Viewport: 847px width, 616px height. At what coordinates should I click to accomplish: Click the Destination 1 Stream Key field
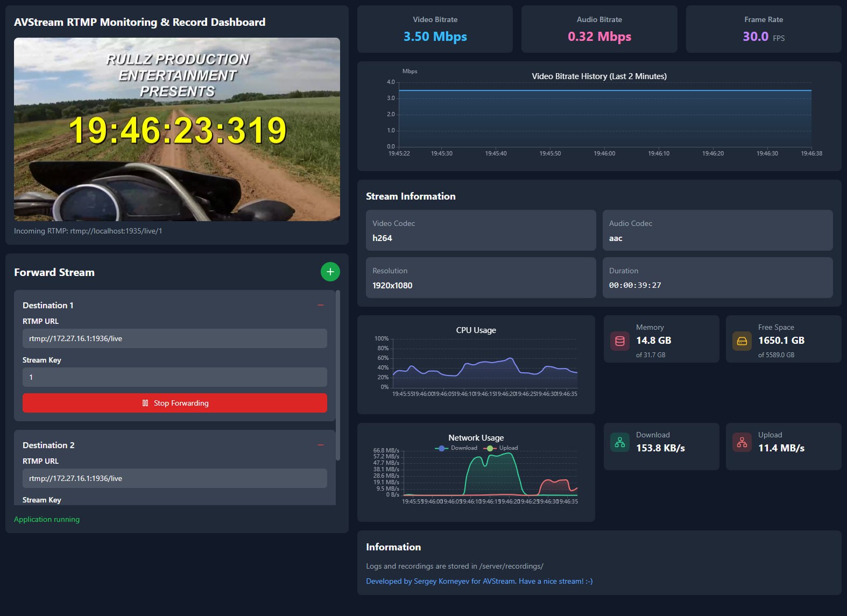[174, 377]
